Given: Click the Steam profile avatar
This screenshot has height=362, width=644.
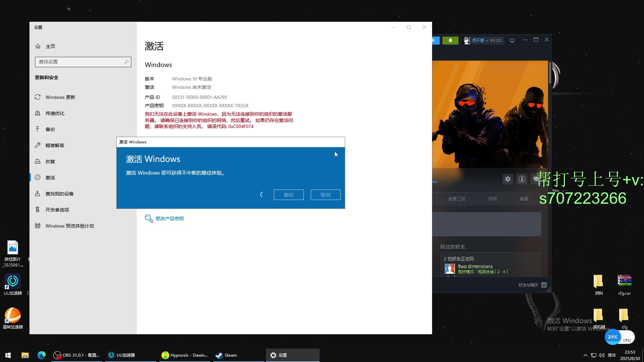Looking at the screenshot, I should [466, 41].
